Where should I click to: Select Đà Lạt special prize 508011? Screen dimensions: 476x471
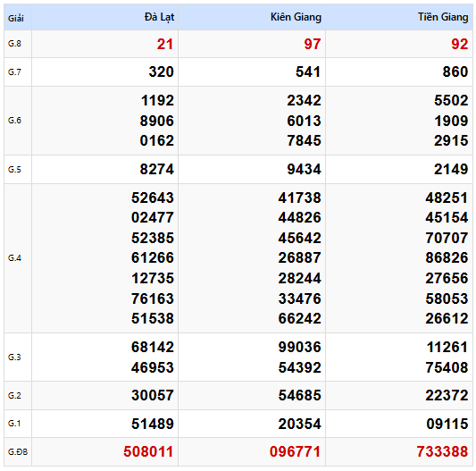148,451
